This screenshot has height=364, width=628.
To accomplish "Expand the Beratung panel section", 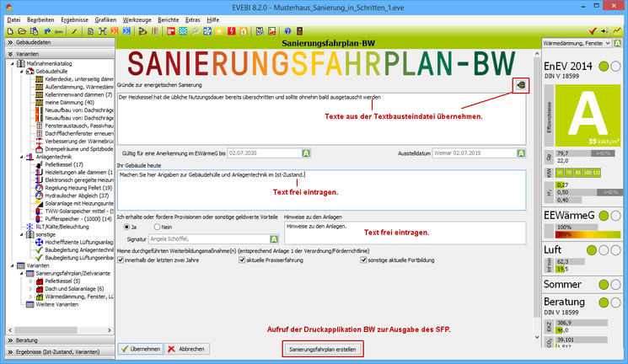I will click(x=60, y=340).
